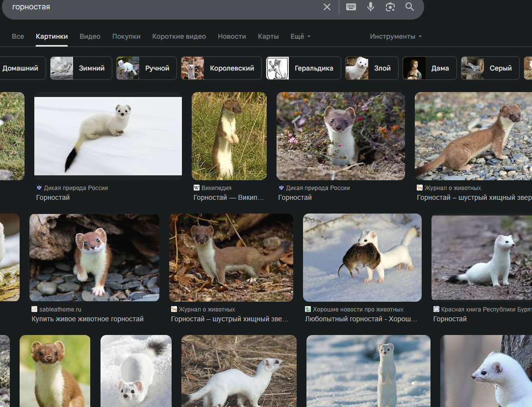The width and height of the screenshot is (532, 407).
Task: Click the sableathome.ru source favicon
Action: (34, 309)
